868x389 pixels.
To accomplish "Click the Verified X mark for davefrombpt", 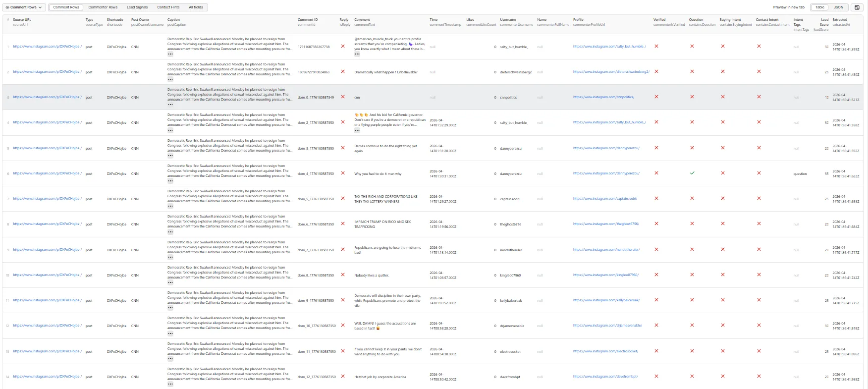I will (x=656, y=376).
